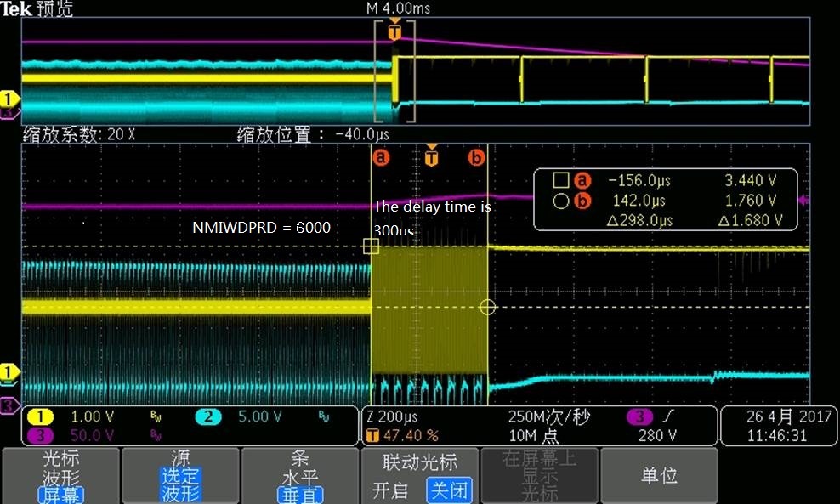Click the trigger T marker in zoom view
Image resolution: width=840 pixels, height=504 pixels.
pyautogui.click(x=431, y=156)
